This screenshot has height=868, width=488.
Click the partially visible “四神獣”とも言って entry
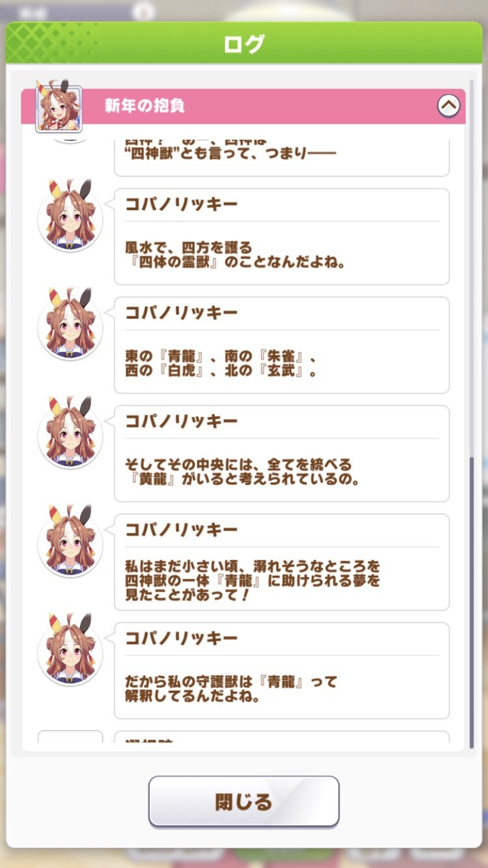click(x=282, y=155)
